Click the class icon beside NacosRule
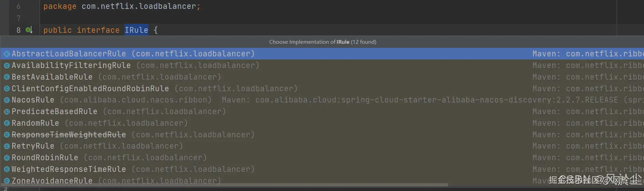This screenshot has width=644, height=191. pos(6,100)
